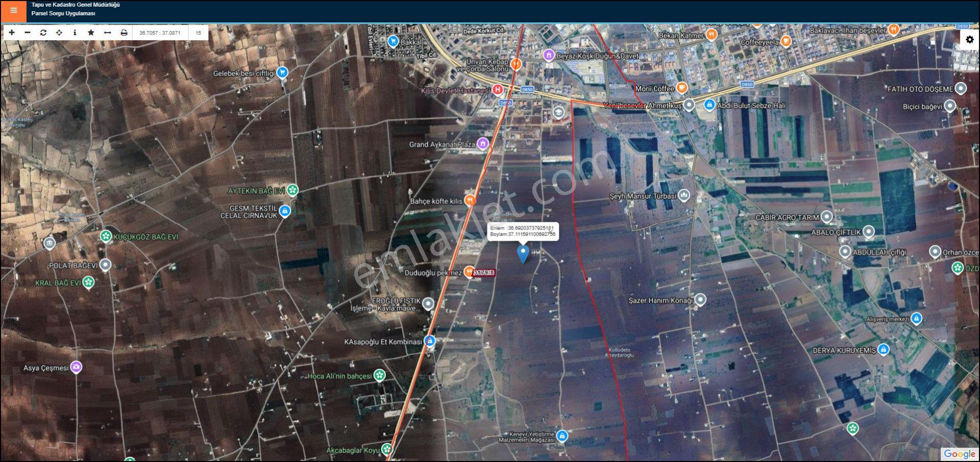Click the Parsel Sorgu Uygulaması title
The height and width of the screenshot is (462, 980).
(x=63, y=14)
